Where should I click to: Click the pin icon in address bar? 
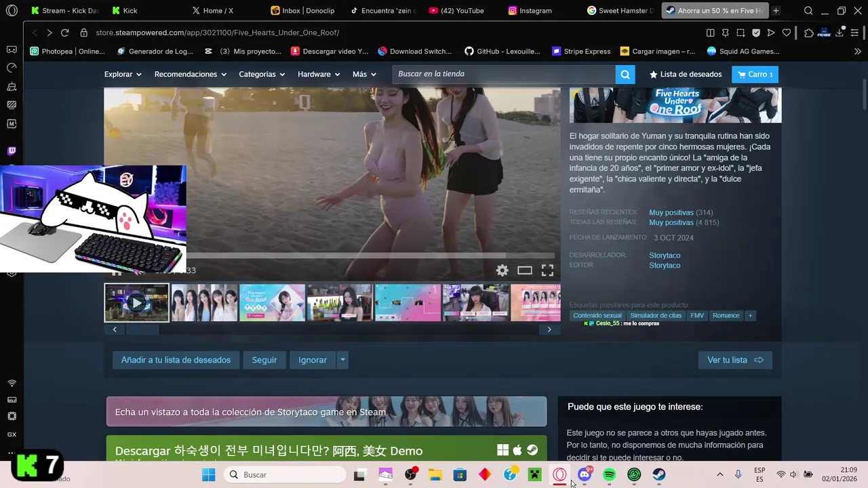tap(725, 33)
